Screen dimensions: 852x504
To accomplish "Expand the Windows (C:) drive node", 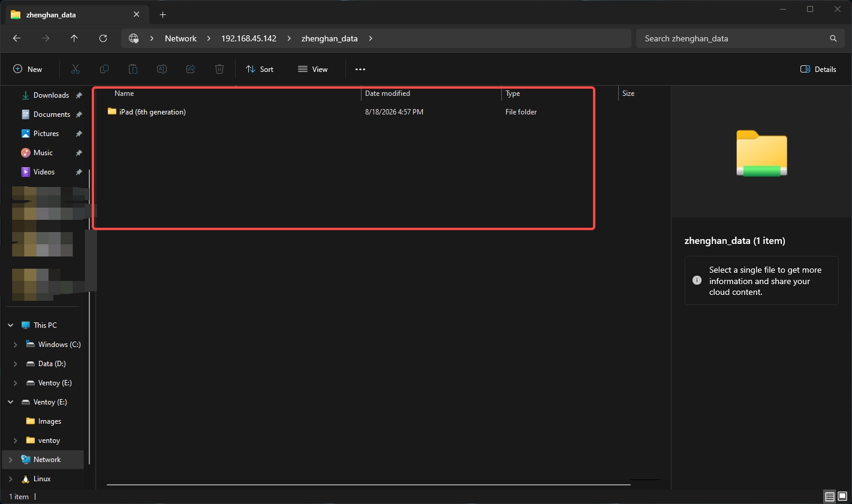I will [x=16, y=345].
